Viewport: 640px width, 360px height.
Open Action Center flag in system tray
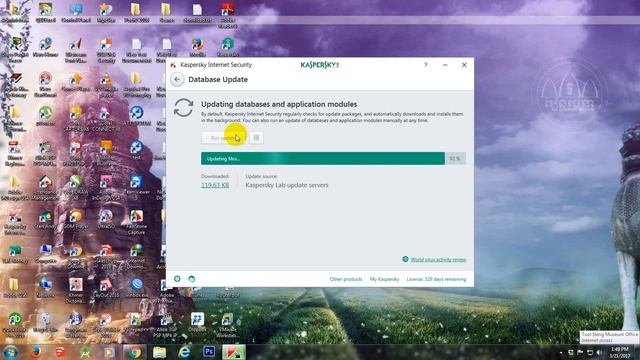(580, 352)
